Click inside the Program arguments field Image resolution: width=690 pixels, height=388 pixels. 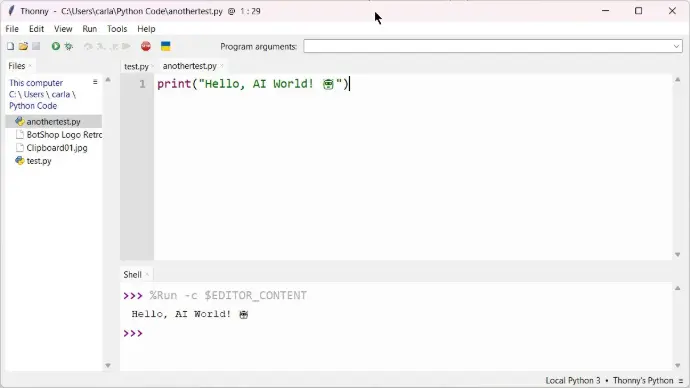coord(488,46)
